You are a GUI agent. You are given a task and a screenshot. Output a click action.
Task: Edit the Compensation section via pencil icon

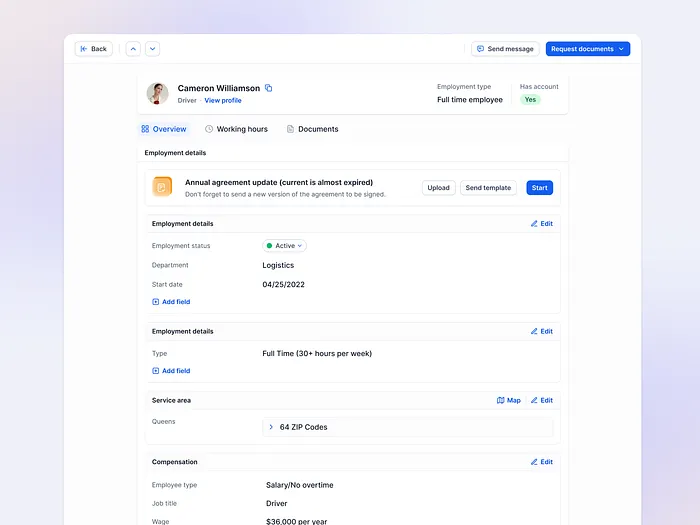tap(534, 462)
